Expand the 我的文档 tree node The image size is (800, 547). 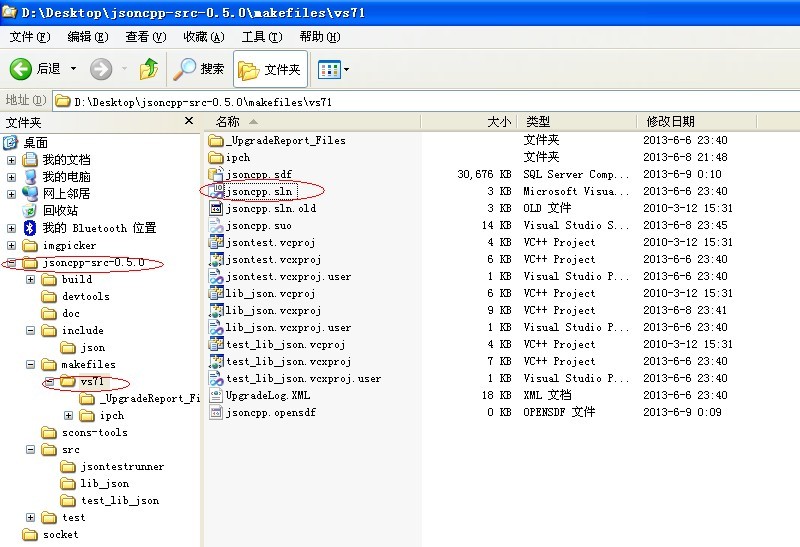click(11, 160)
